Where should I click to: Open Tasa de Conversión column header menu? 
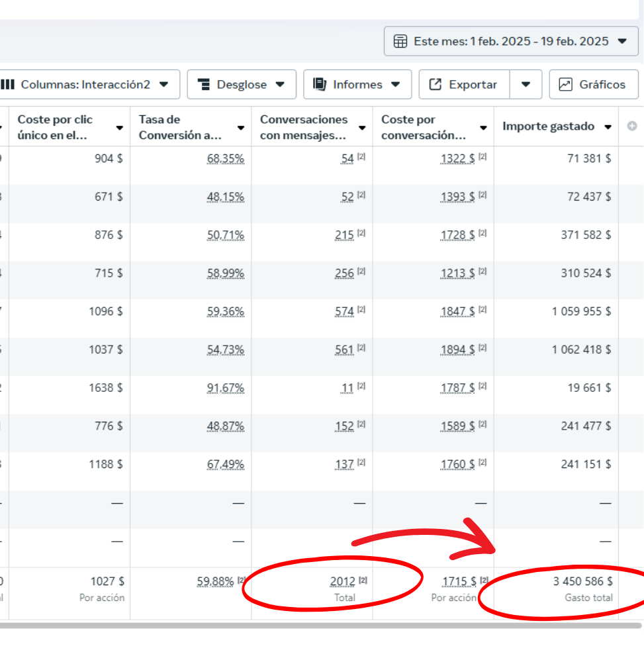pos(241,127)
